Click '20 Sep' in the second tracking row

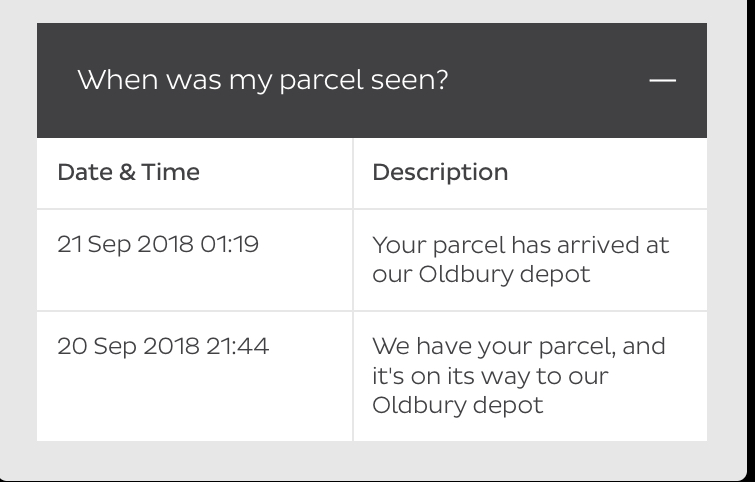click(96, 347)
